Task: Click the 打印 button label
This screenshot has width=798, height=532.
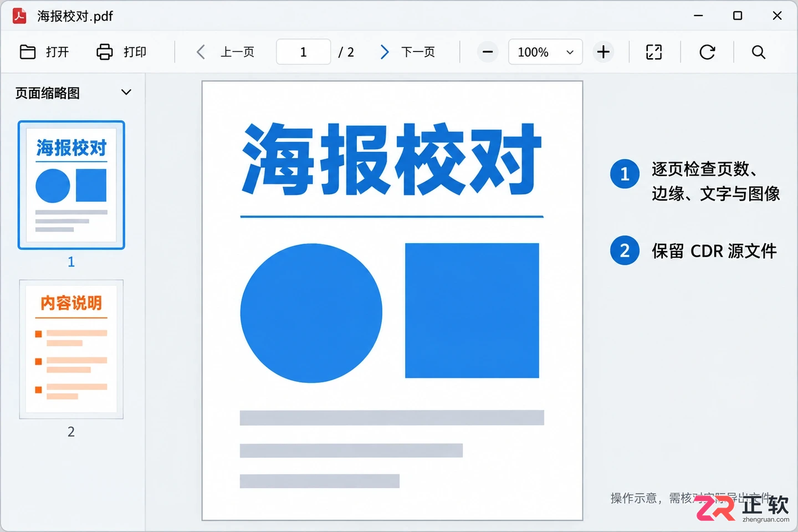Action: 135,52
